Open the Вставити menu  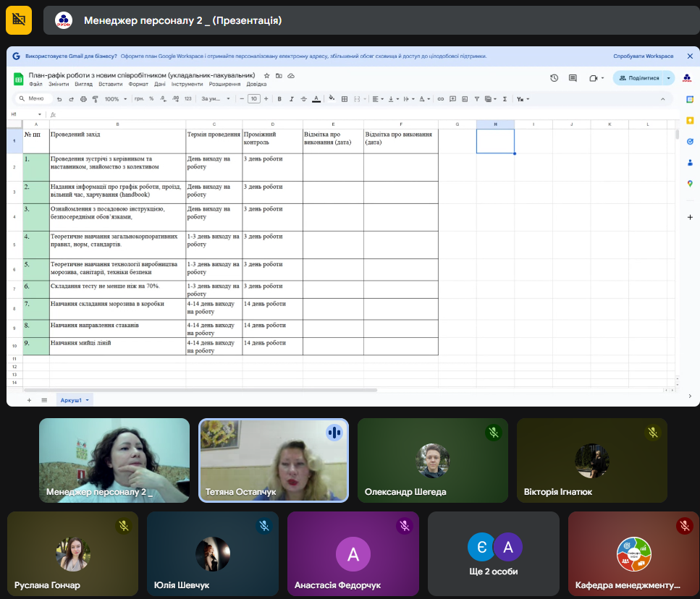click(110, 84)
